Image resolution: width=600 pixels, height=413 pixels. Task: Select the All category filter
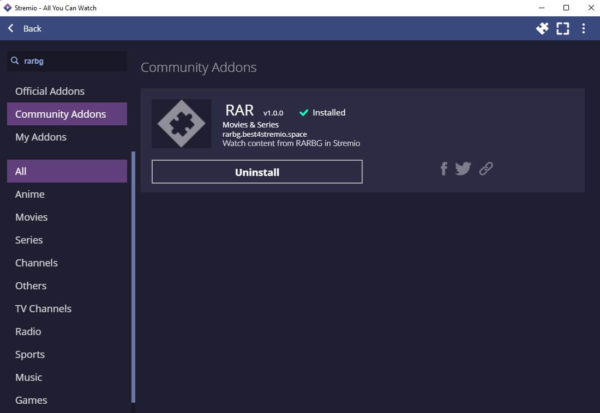(x=67, y=171)
